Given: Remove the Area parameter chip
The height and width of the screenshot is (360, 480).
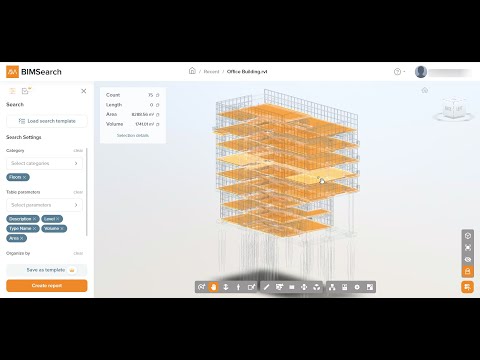Looking at the screenshot, I should pyautogui.click(x=22, y=238).
